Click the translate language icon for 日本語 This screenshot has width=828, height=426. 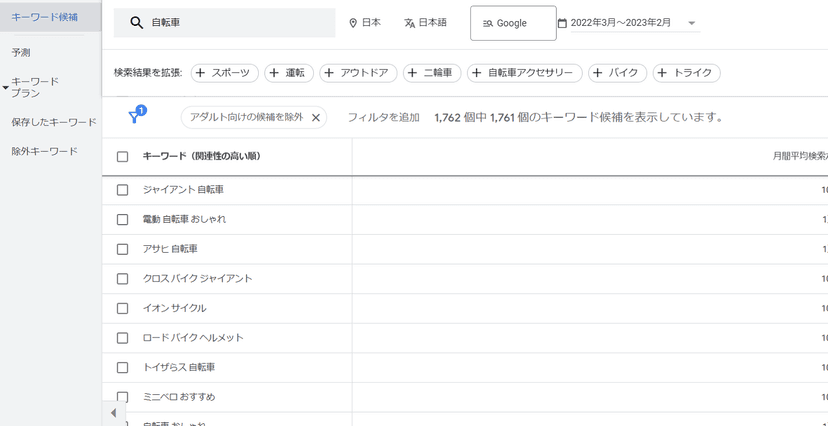click(410, 23)
